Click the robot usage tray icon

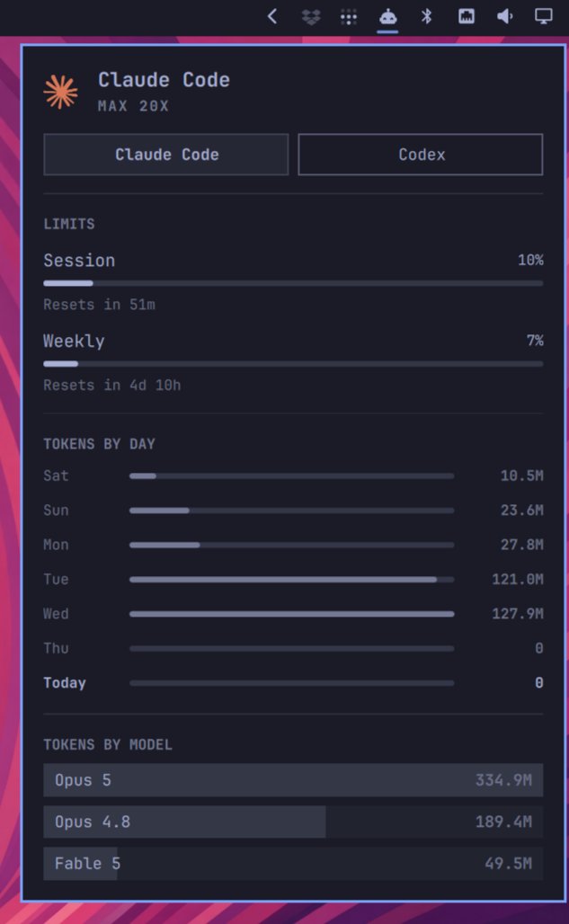(x=387, y=16)
